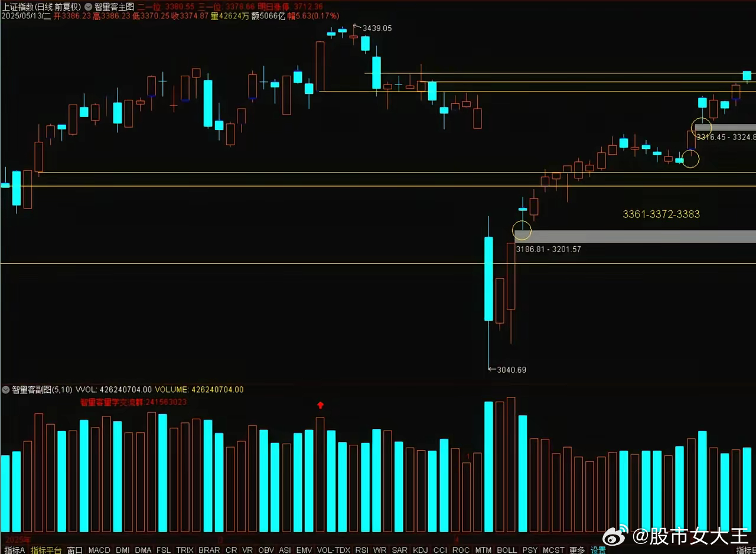Select the 指标A tab at bottom left
The image size is (756, 554).
click(14, 550)
